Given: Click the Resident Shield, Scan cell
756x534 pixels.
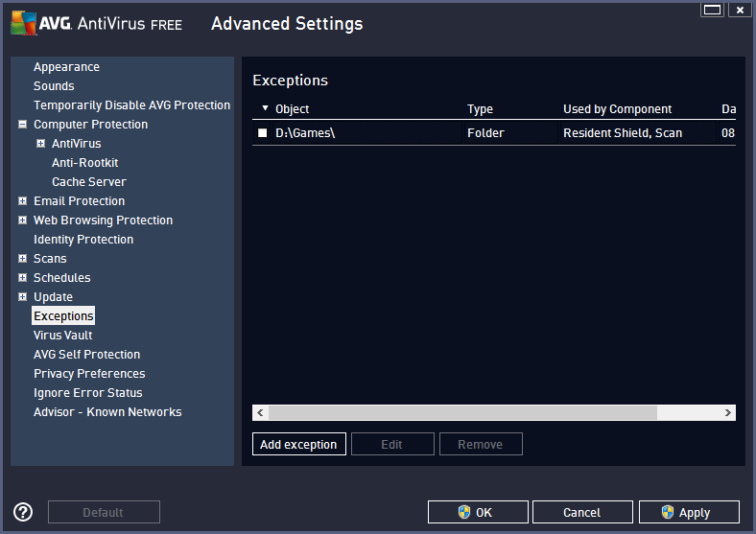Looking at the screenshot, I should 623,133.
